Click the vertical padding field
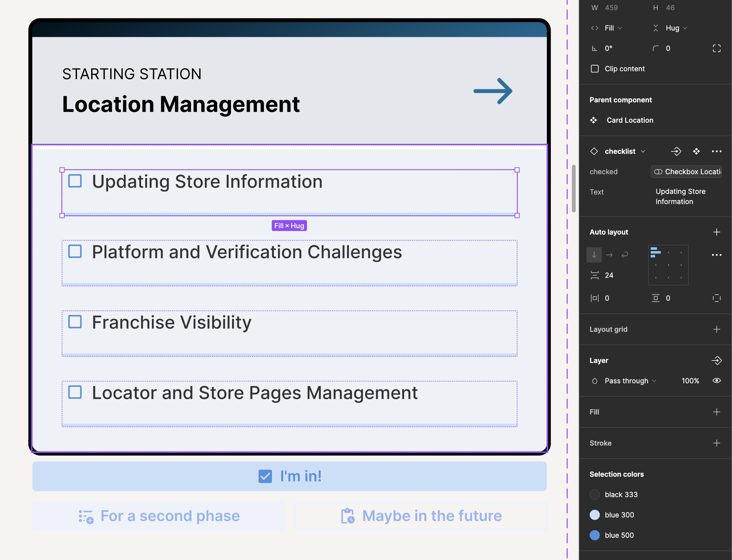Image resolution: width=732 pixels, height=560 pixels. pyautogui.click(x=668, y=298)
